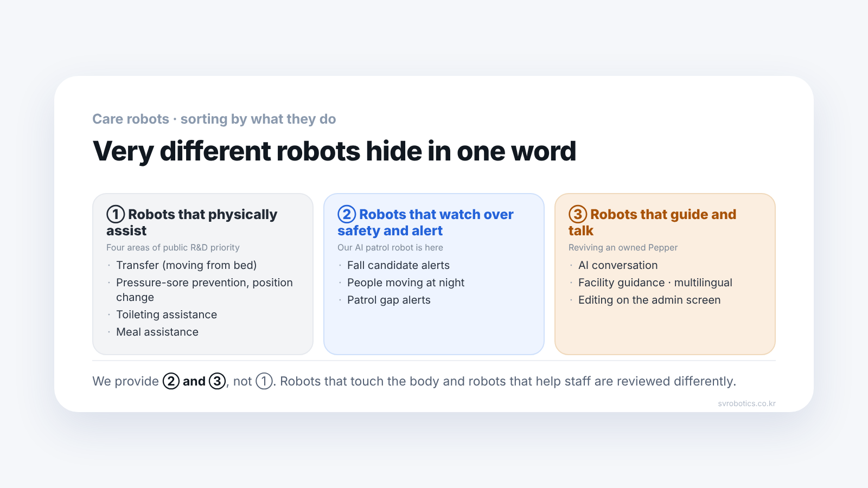Click the 'svrobotics.co.kr' footer link
This screenshot has height=488, width=868.
(x=746, y=403)
